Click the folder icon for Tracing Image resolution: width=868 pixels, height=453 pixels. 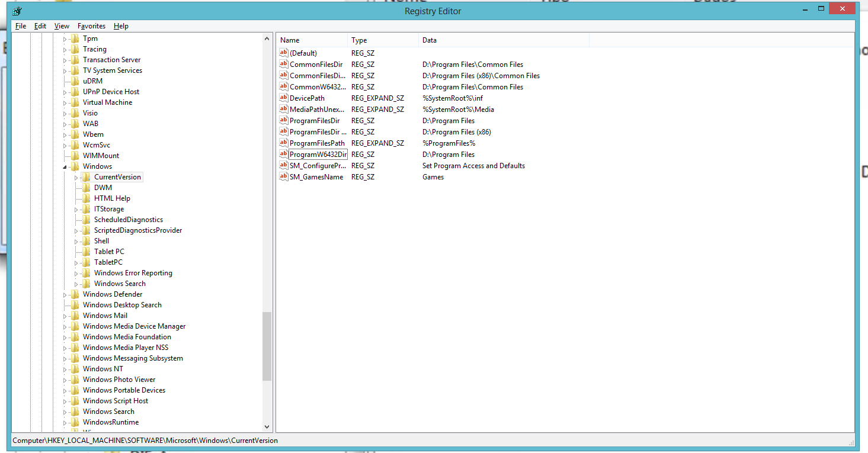[x=75, y=49]
